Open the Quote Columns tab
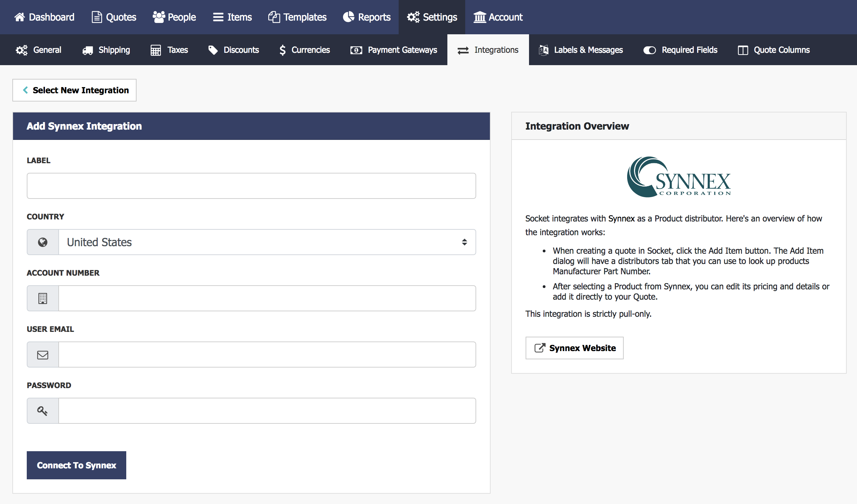857x504 pixels. (x=774, y=50)
